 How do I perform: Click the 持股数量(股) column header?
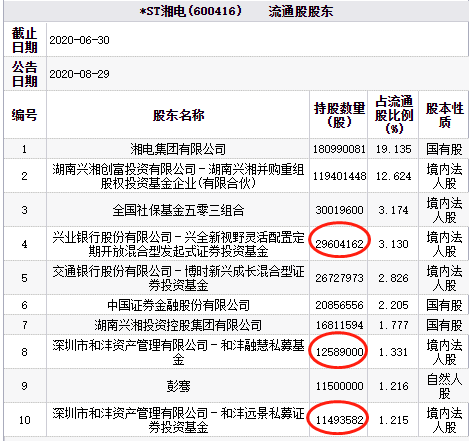pyautogui.click(x=339, y=115)
